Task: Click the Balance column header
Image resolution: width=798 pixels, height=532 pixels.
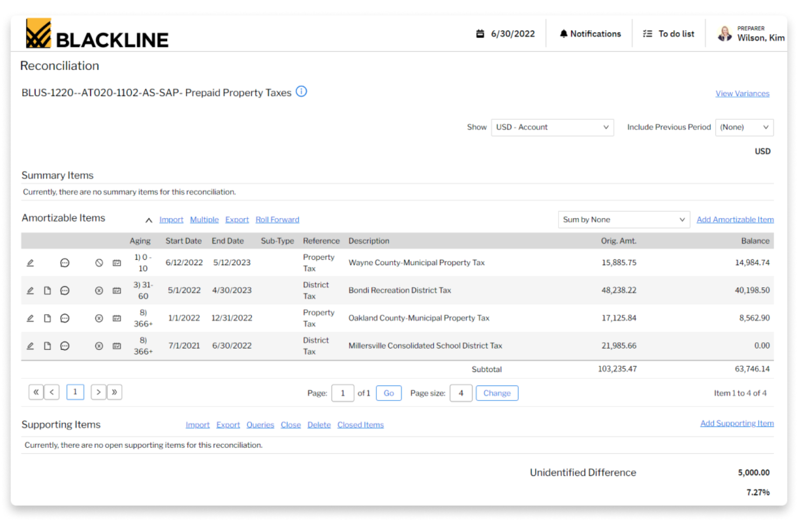Action: pos(755,241)
